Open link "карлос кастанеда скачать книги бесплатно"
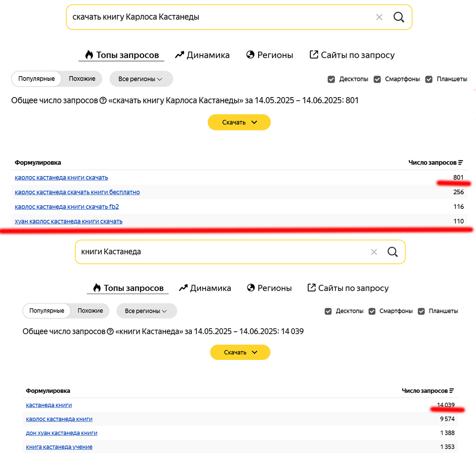The width and height of the screenshot is (476, 453). (77, 192)
